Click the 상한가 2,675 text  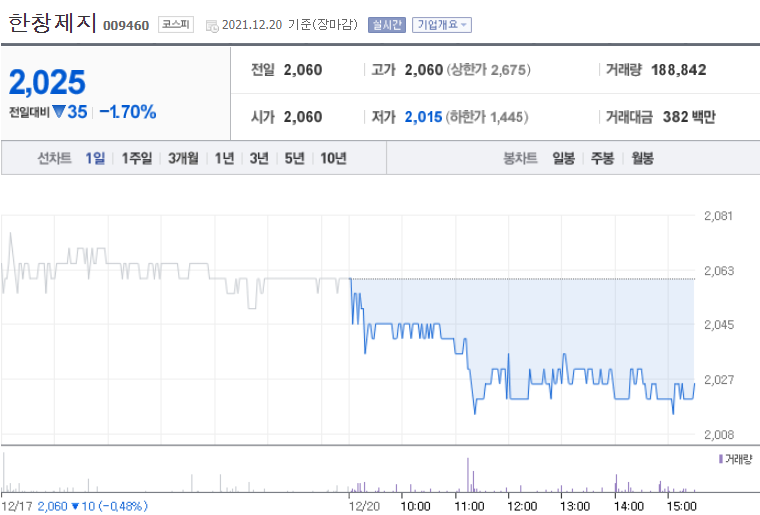click(x=488, y=70)
